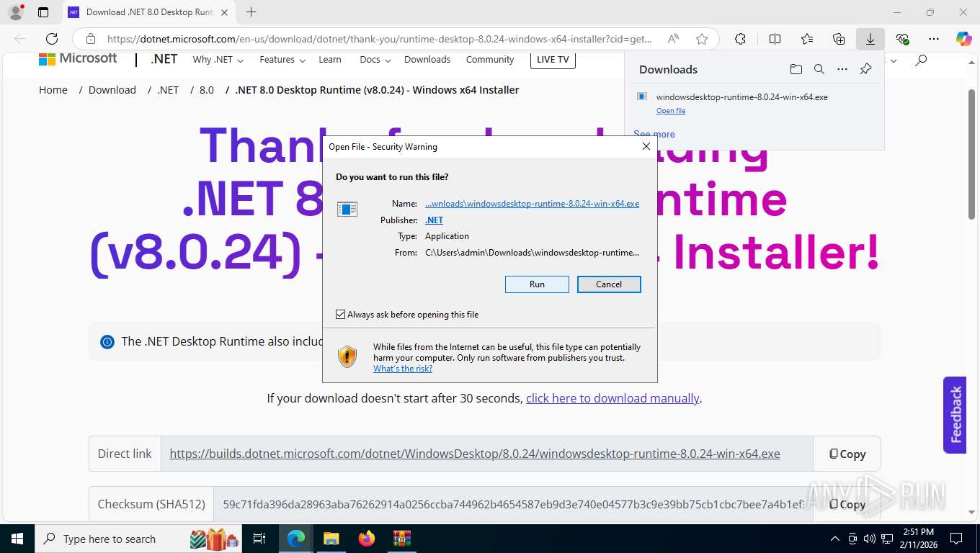Refresh the current page
The width and height of the screenshot is (980, 553).
[x=52, y=39]
